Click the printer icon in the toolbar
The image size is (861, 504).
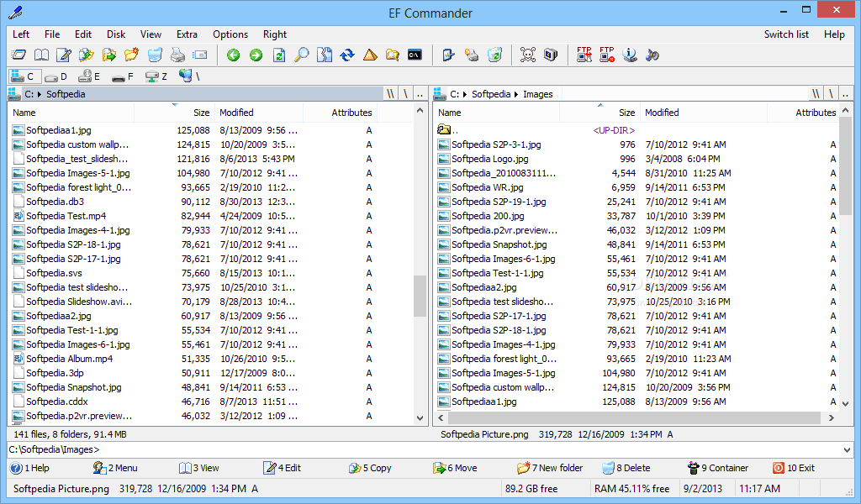[x=177, y=54]
